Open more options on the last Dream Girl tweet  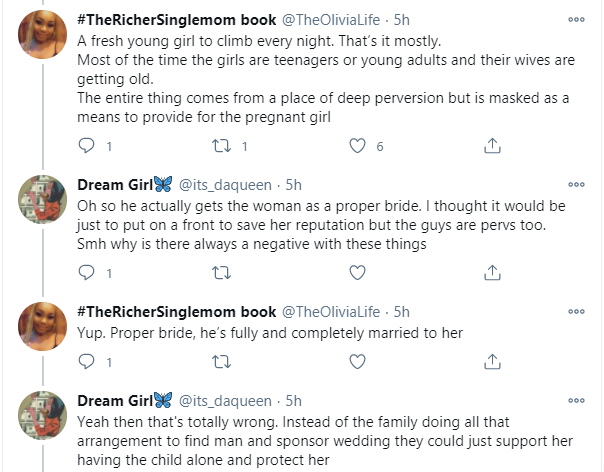(576, 399)
